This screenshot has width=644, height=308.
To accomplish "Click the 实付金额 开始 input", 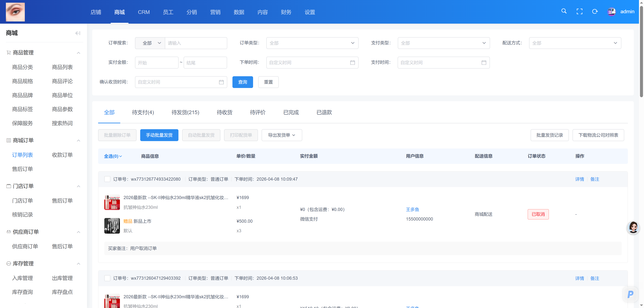I will click(157, 63).
